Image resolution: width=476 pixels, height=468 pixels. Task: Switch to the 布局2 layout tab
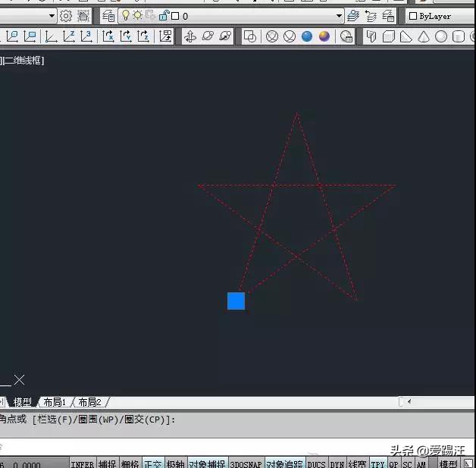(x=90, y=402)
